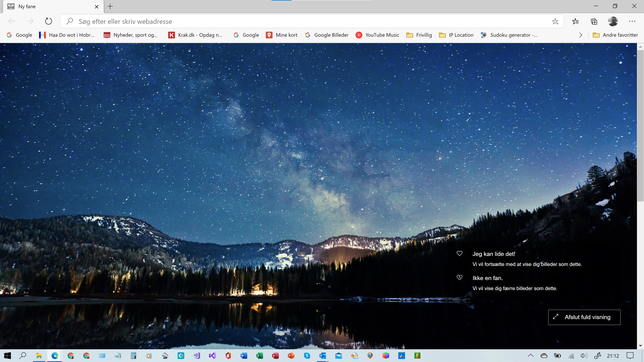This screenshot has height=362, width=644.
Task: Open the Andre favoritter folder
Action: [615, 35]
